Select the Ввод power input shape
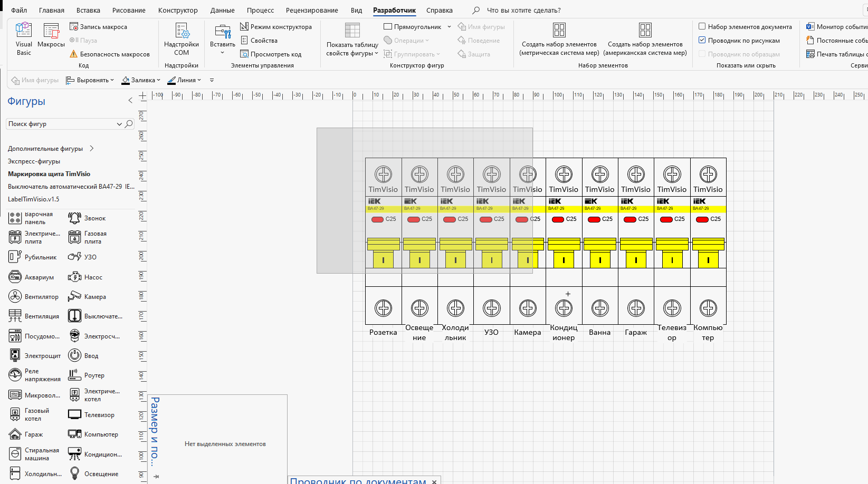This screenshot has width=868, height=484. [x=83, y=356]
